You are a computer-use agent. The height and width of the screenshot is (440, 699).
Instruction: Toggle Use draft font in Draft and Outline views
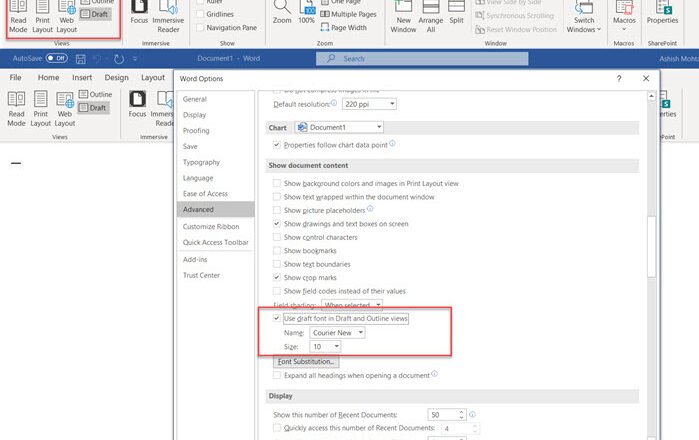coord(276,318)
